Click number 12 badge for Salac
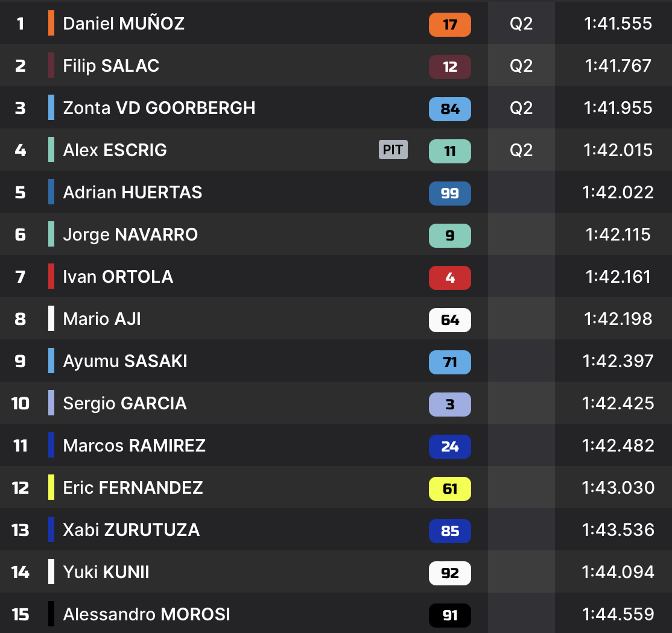Image resolution: width=672 pixels, height=633 pixels. tap(450, 66)
